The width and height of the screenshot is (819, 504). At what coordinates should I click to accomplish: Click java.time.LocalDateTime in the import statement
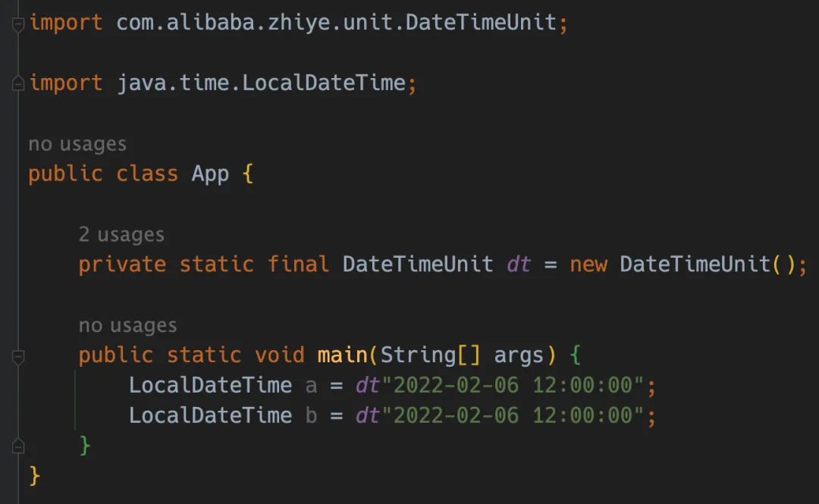point(261,83)
